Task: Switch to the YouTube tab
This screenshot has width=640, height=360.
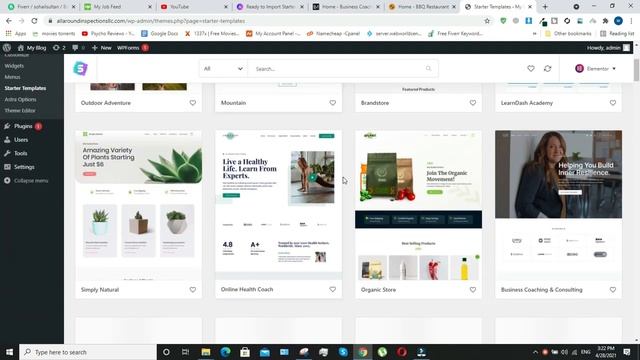Action: point(194,7)
